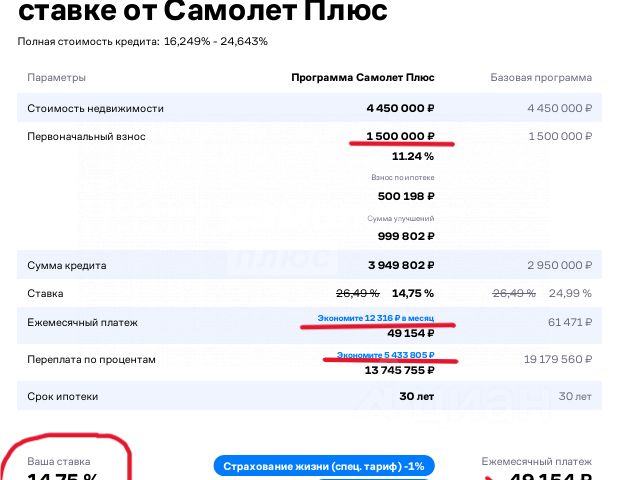Click the 24,99 % base program rate
The width and height of the screenshot is (626, 480).
[x=570, y=294]
